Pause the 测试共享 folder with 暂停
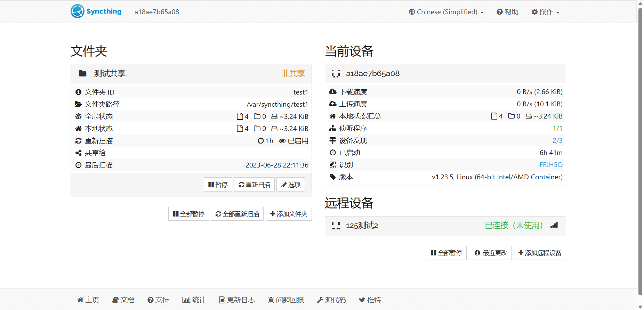 pyautogui.click(x=218, y=185)
